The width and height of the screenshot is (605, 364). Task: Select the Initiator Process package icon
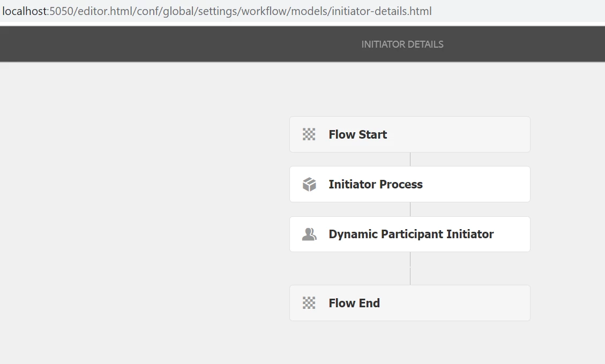[x=309, y=185]
